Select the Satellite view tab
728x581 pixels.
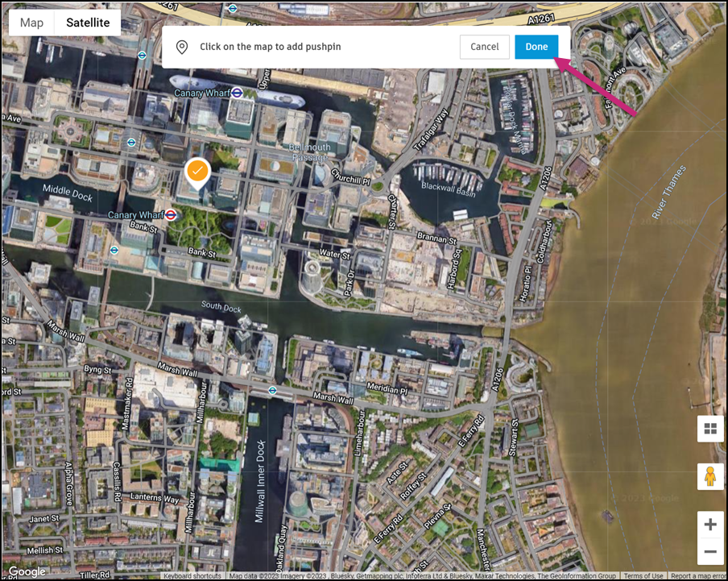click(x=88, y=23)
